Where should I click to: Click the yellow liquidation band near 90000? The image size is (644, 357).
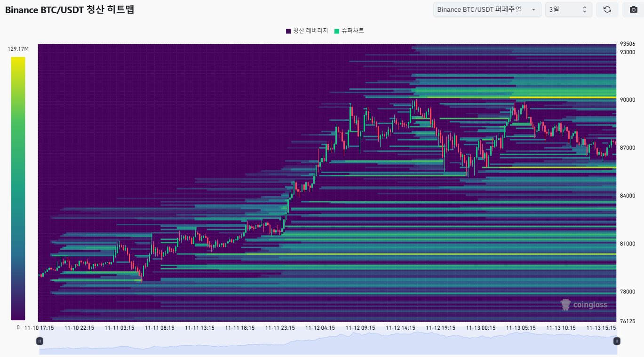pos(562,97)
